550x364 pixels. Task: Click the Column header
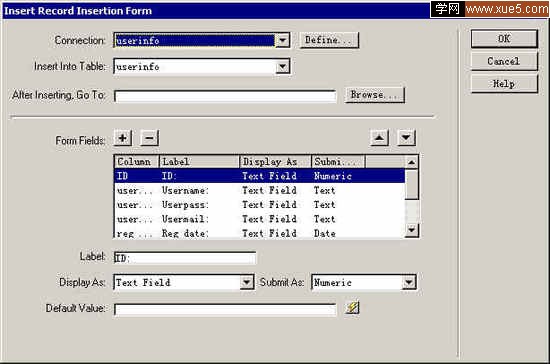(x=137, y=162)
